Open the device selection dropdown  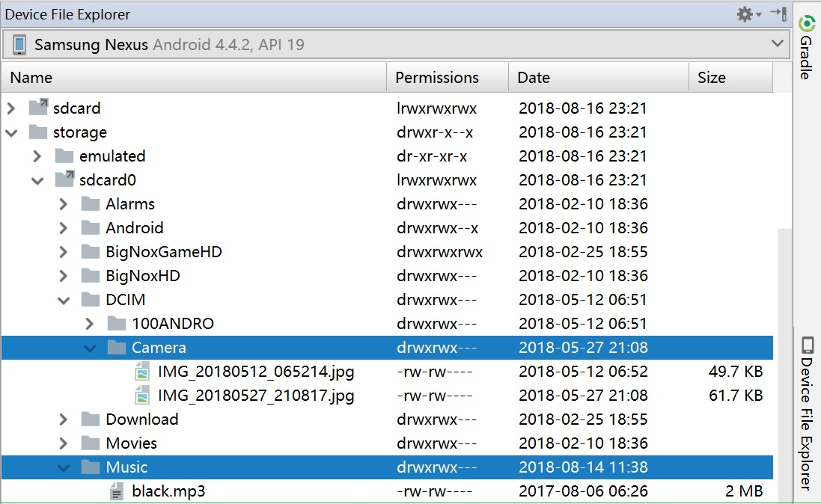778,43
